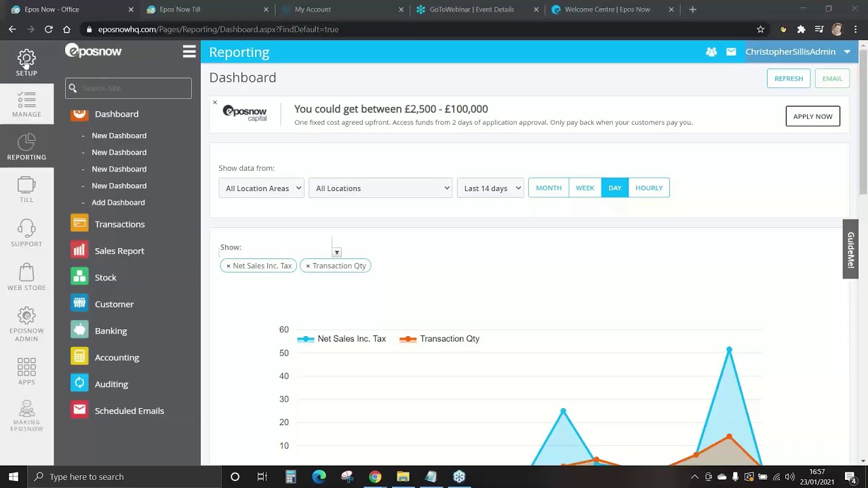
Task: Toggle Transaction Qty series in chart legend
Action: click(439, 339)
